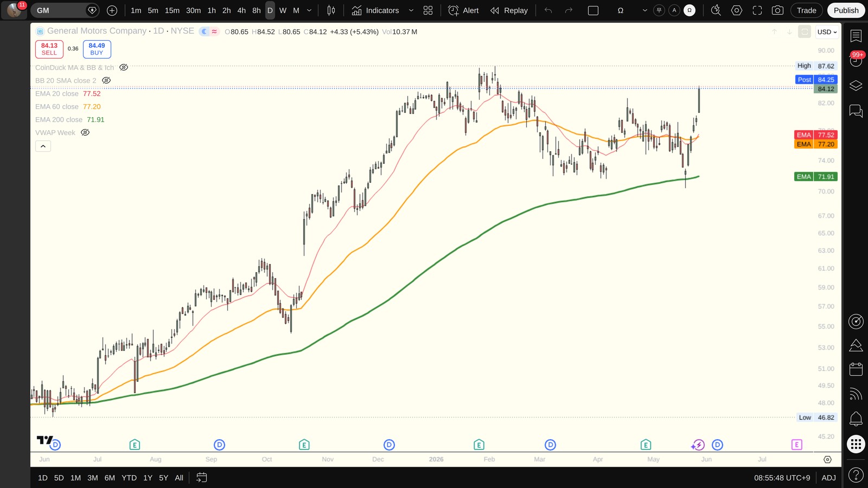
Task: Open the layout management dropdown chevron
Action: click(x=644, y=10)
